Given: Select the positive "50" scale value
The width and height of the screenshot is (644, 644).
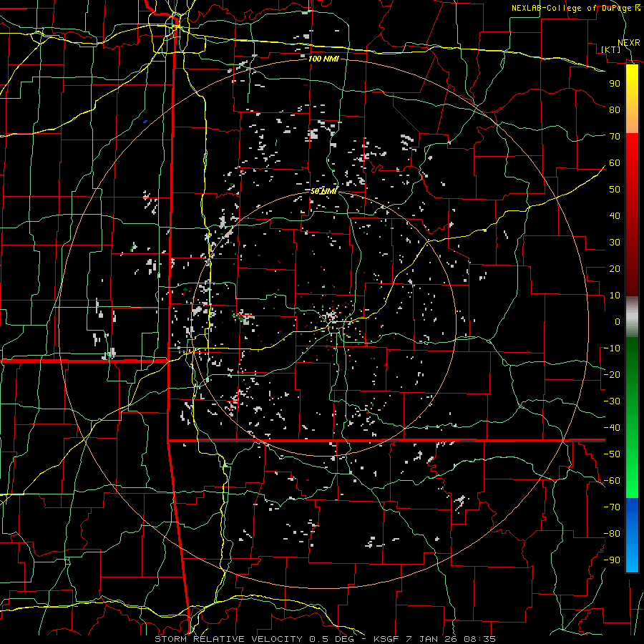Looking at the screenshot, I should [615, 190].
